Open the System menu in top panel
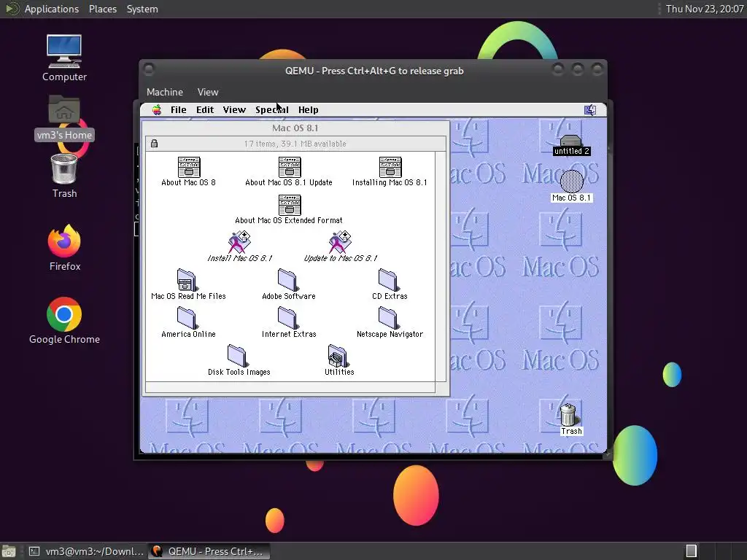 (x=142, y=9)
